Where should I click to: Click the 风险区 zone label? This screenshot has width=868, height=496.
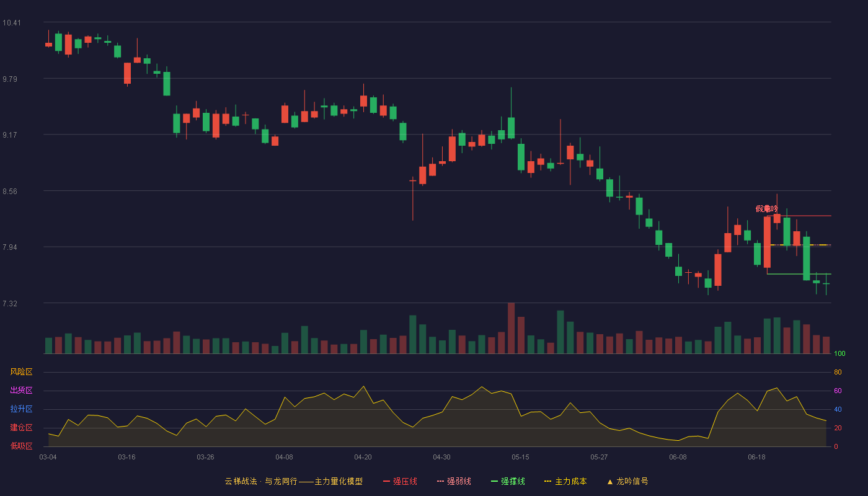[21, 372]
